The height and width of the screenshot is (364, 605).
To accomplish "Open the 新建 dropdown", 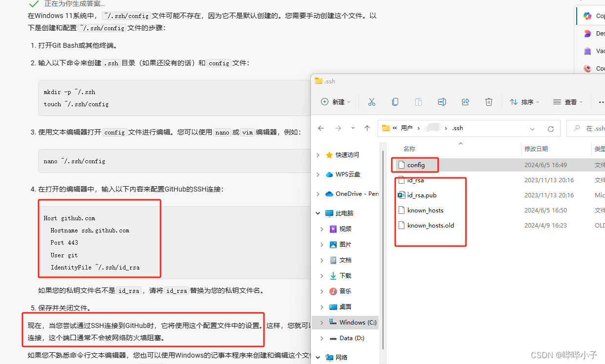I will (x=336, y=102).
